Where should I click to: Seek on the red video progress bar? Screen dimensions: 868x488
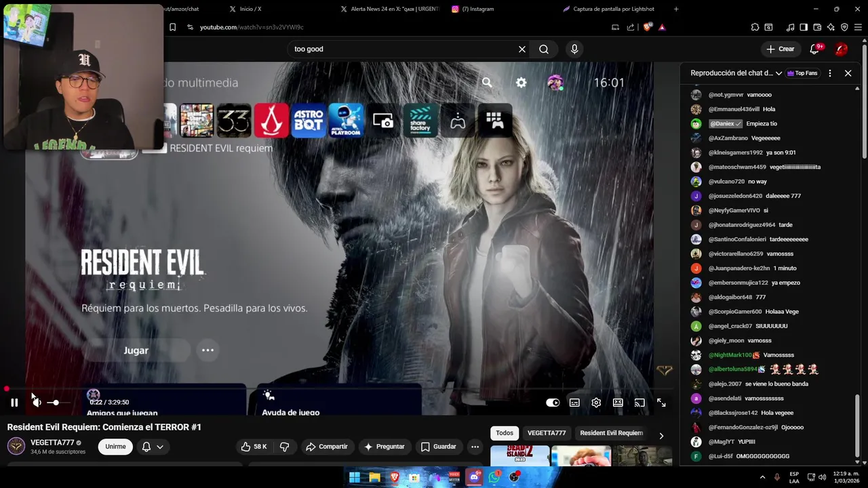(x=339, y=389)
